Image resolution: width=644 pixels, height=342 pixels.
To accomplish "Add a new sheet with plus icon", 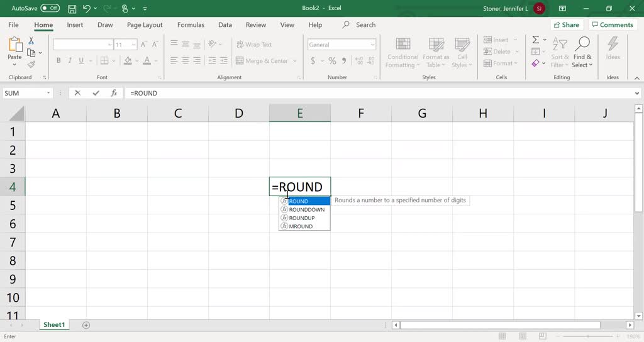I will (86, 325).
